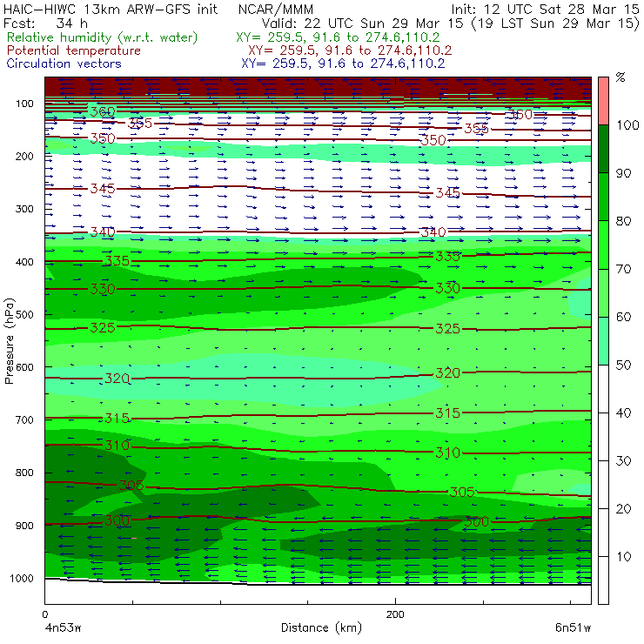
Task: Click the '100' pressure axis tick label
Action: (24, 104)
